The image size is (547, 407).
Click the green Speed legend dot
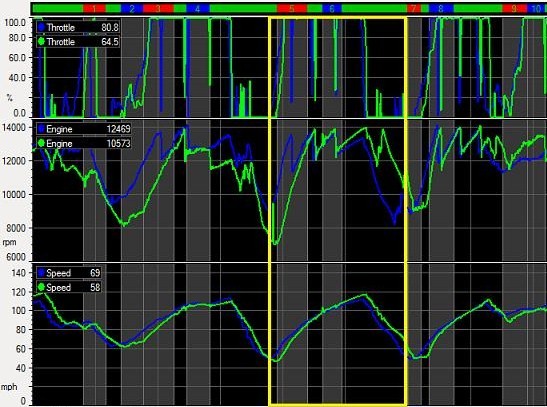[42, 287]
